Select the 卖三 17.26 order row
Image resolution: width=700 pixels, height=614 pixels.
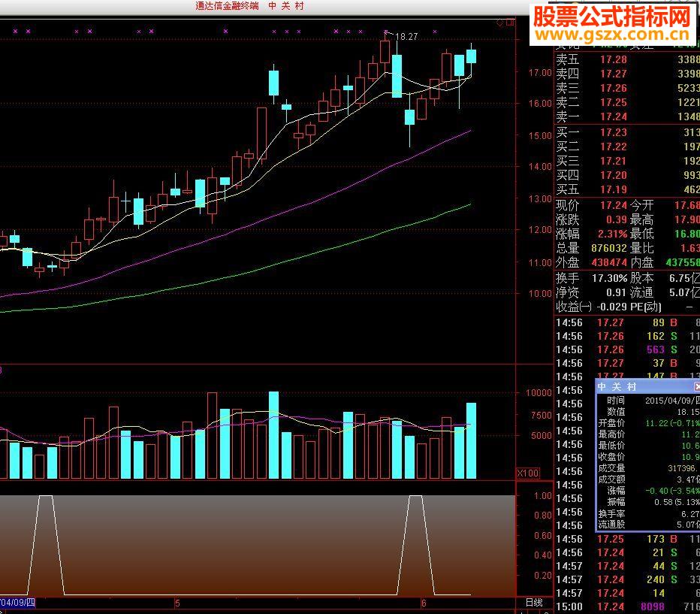click(627, 88)
